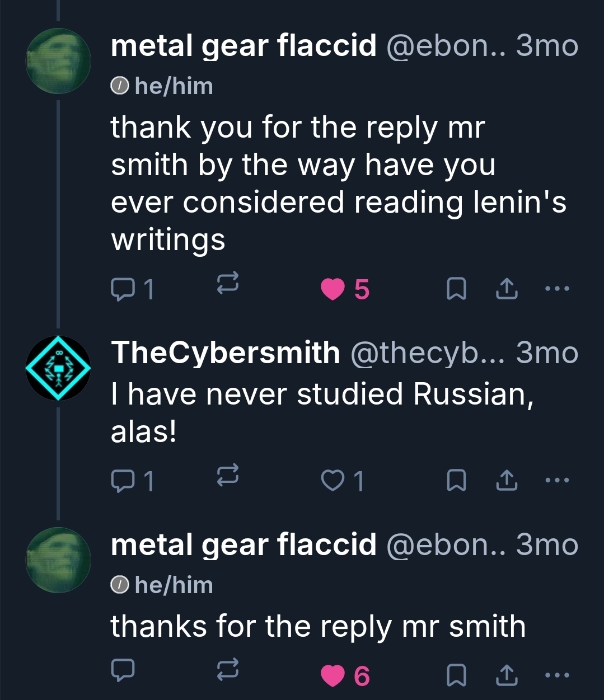This screenshot has height=700, width=604.
Task: Open more options on the bottom post
Action: (557, 675)
